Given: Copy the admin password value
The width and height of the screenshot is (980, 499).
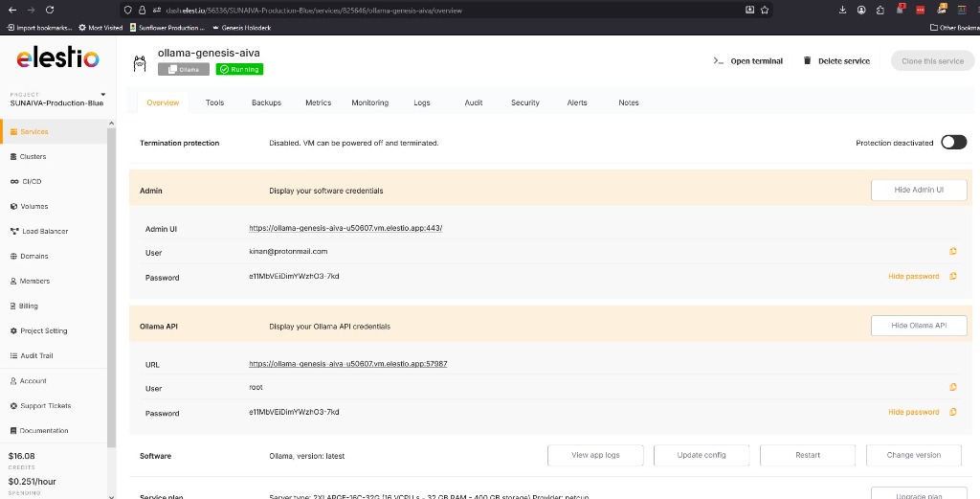Looking at the screenshot, I should [x=953, y=277].
